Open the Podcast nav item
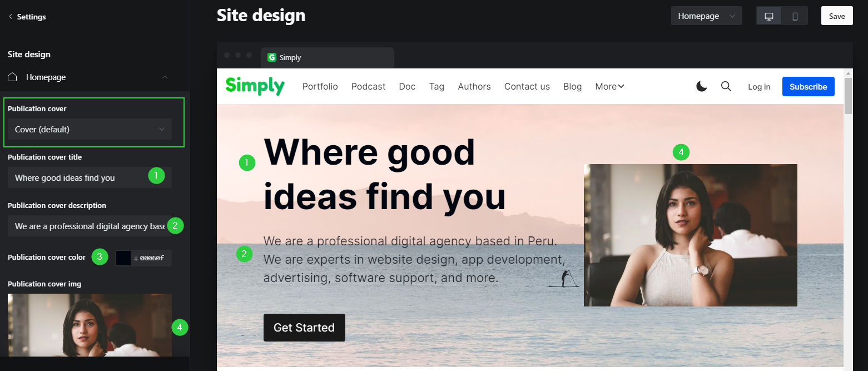 [369, 86]
